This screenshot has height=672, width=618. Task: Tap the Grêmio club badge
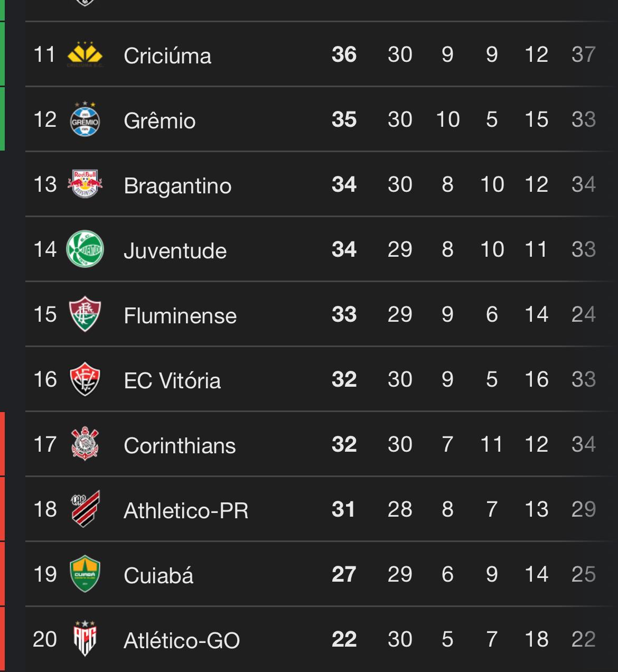pos(85,119)
